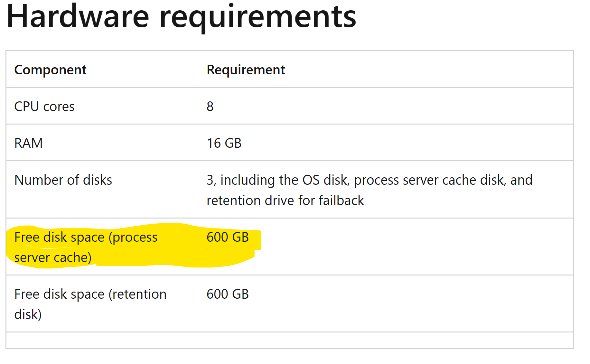590x364 pixels.
Task: Click the "disk)" text in the retention row
Action: point(28,314)
